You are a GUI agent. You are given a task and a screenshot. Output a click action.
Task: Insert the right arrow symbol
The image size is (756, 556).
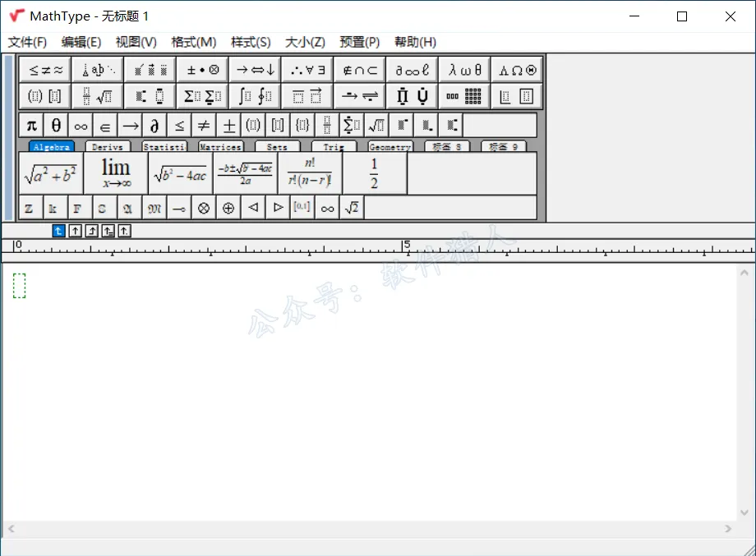130,126
